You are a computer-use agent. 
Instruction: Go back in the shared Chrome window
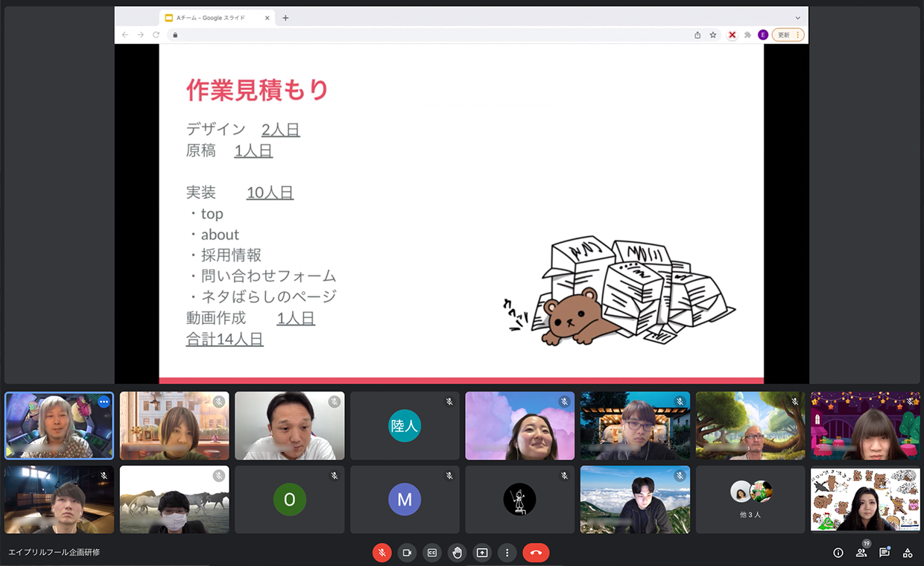[124, 35]
